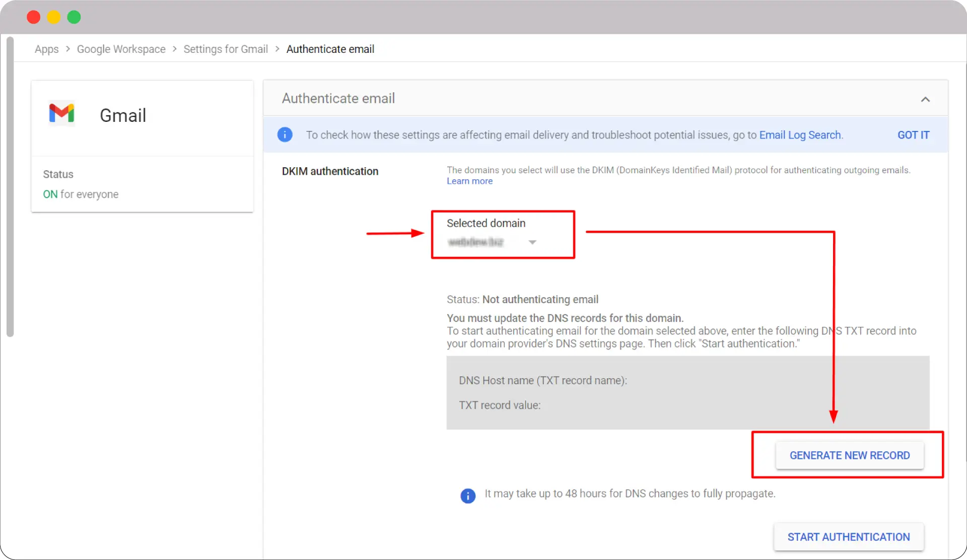Screen dimensions: 967x560
Task: Click the DNS Host name record area
Action: 542,381
